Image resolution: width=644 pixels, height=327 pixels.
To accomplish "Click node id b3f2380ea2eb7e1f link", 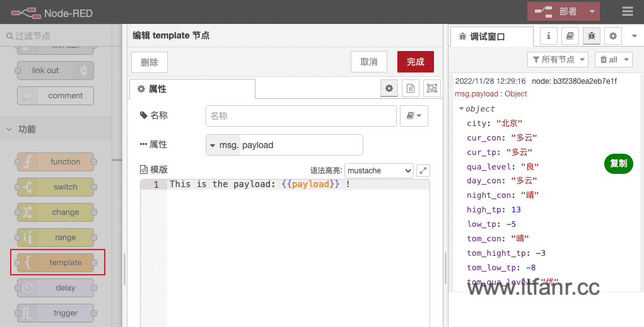I will pos(574,81).
